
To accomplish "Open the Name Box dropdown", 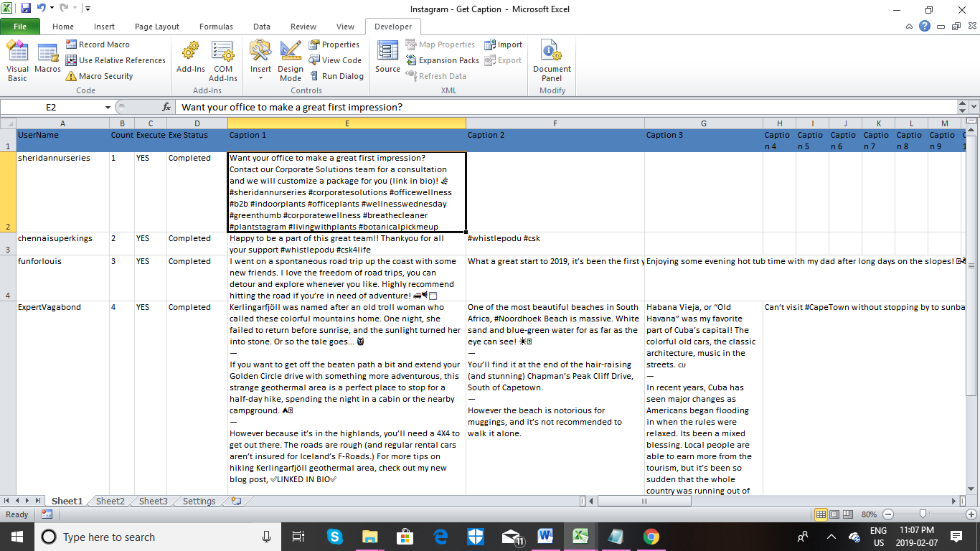I will (108, 107).
